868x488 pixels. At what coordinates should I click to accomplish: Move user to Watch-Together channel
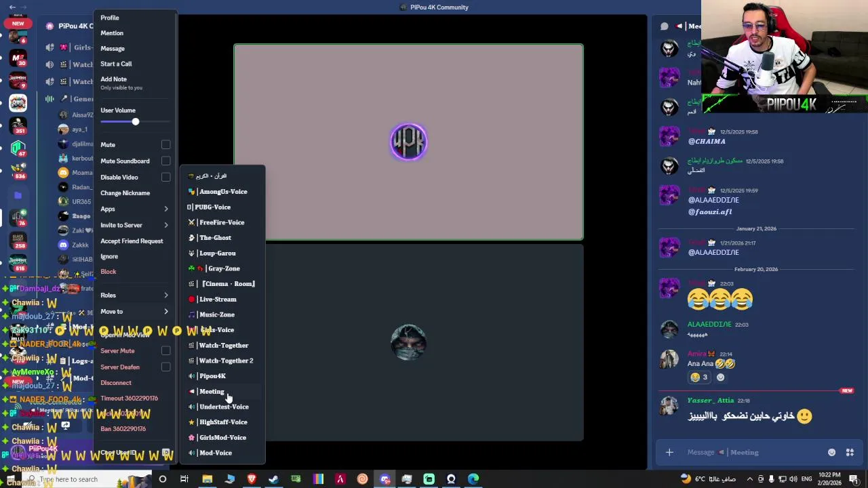pyautogui.click(x=222, y=346)
